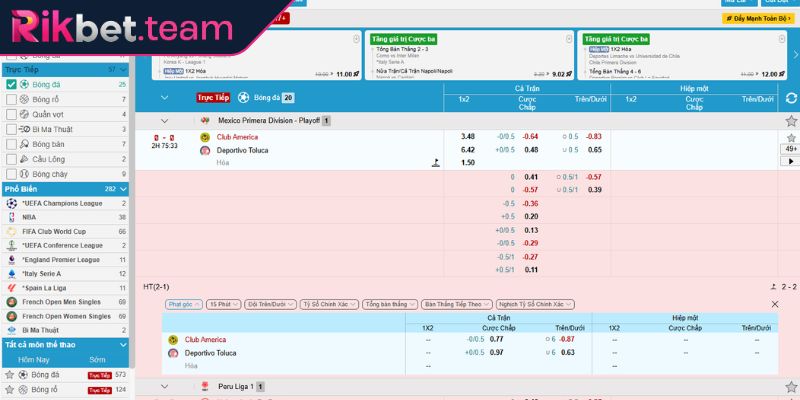Click the Đẩy Mạnh Toàn Bộ button
The width and height of the screenshot is (800, 400).
[x=757, y=18]
